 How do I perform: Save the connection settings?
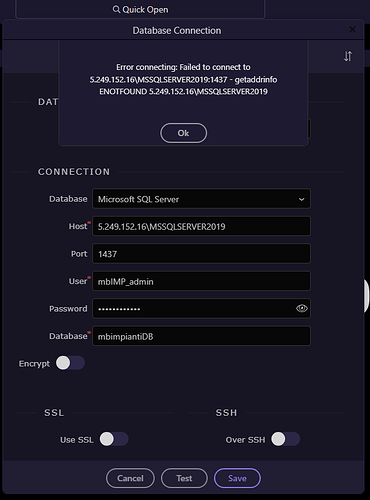(237, 478)
